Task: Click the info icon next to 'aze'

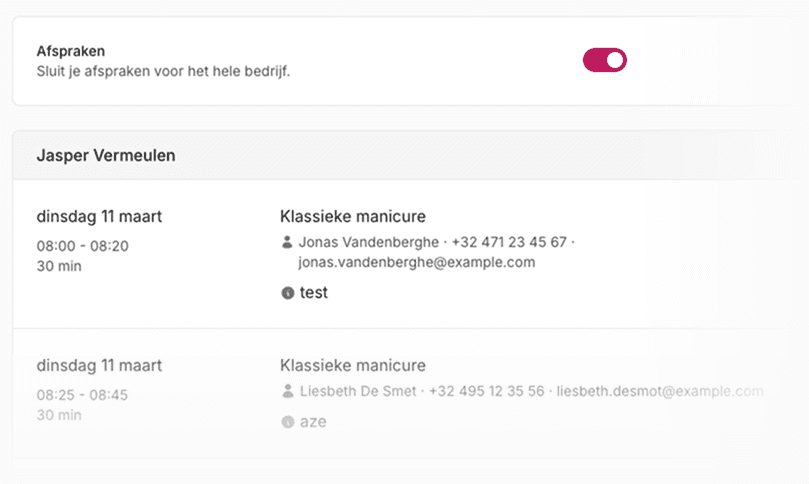Action: [x=287, y=422]
